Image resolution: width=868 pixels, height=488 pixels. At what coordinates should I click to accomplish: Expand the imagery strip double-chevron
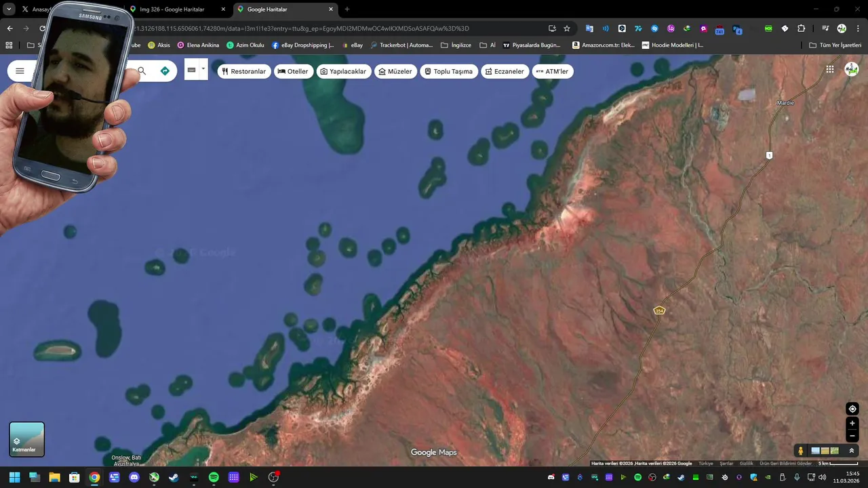[x=852, y=451]
